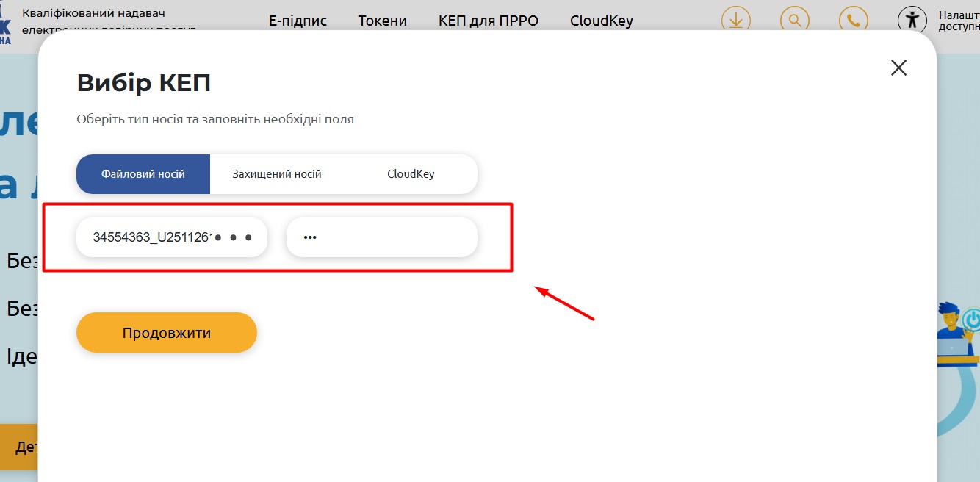Click the blue power icon on the illustration
Viewport: 980px width, 482px height.
click(972, 320)
